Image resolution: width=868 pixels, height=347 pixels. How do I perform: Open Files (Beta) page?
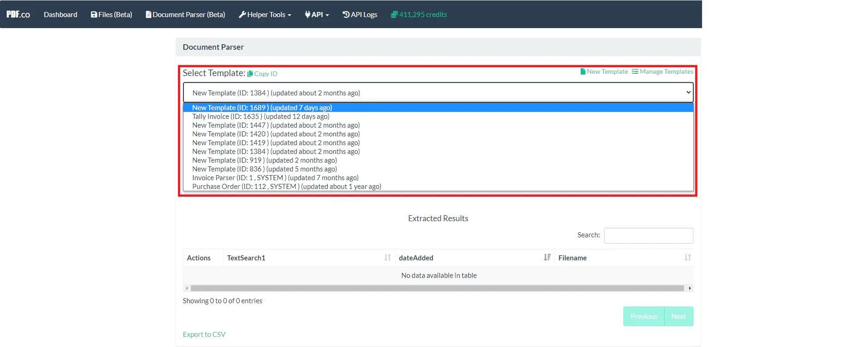pyautogui.click(x=112, y=14)
